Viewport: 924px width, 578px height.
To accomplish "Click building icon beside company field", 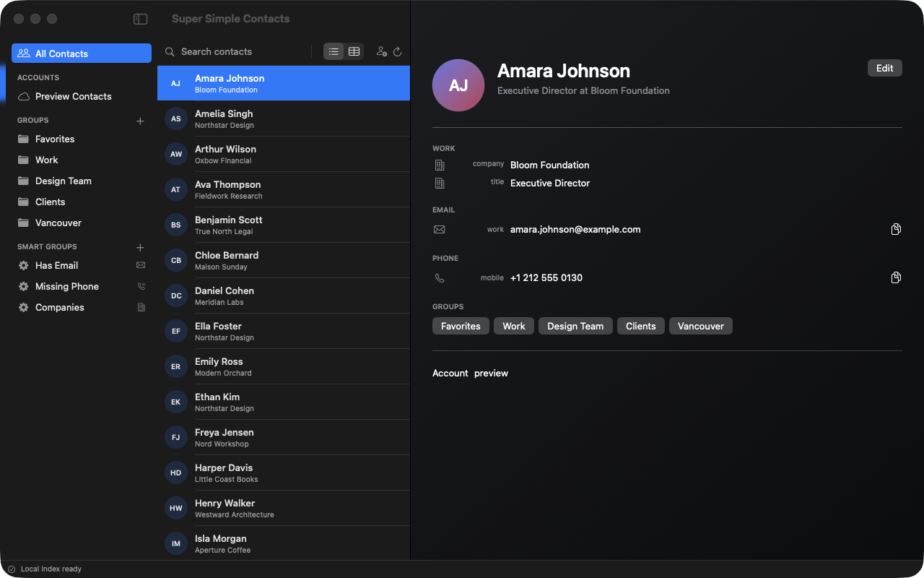I will [440, 165].
